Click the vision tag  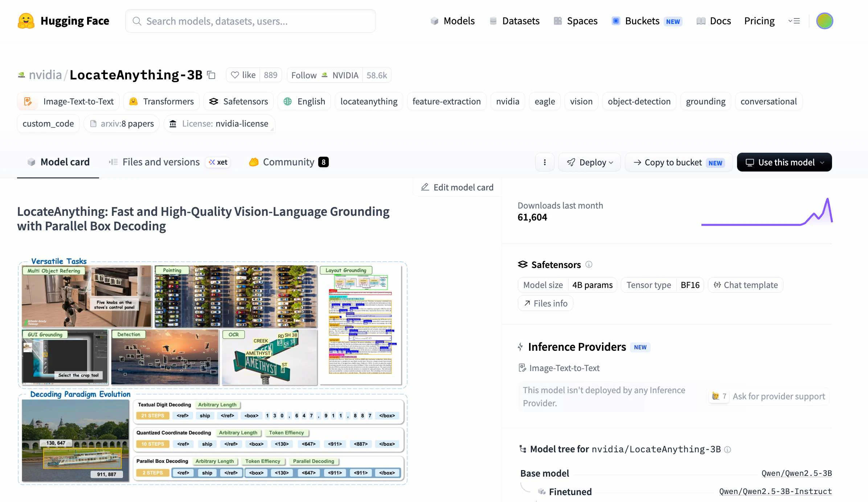point(581,102)
